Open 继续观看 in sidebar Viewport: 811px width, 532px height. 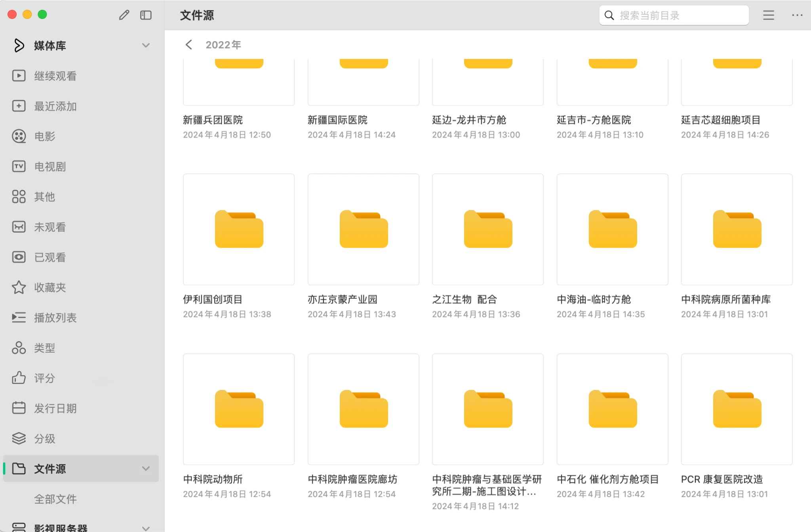coord(55,76)
